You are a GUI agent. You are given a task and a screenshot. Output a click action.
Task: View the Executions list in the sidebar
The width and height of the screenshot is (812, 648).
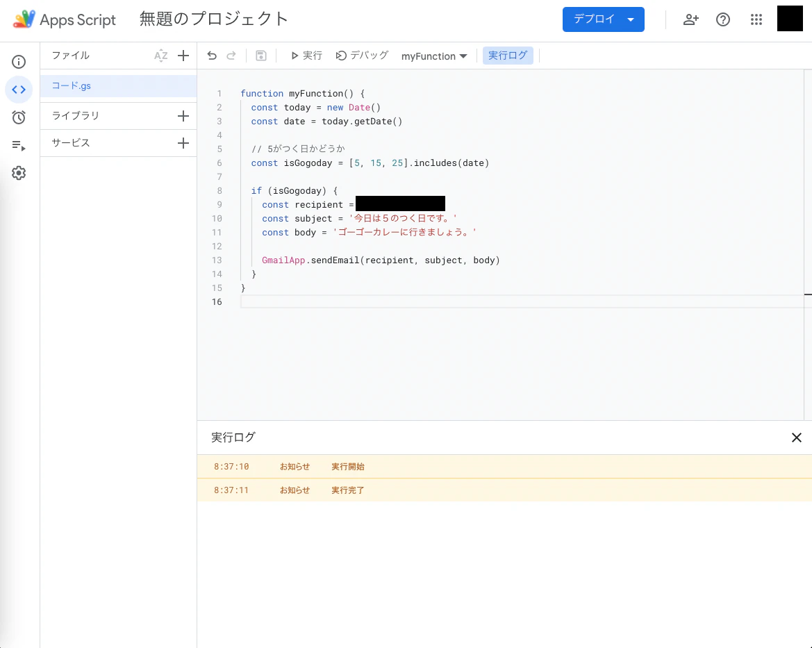point(19,145)
